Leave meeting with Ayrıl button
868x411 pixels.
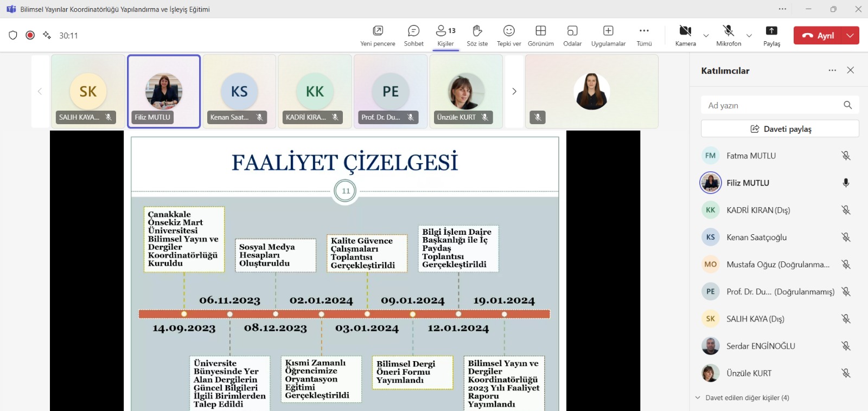(x=818, y=35)
